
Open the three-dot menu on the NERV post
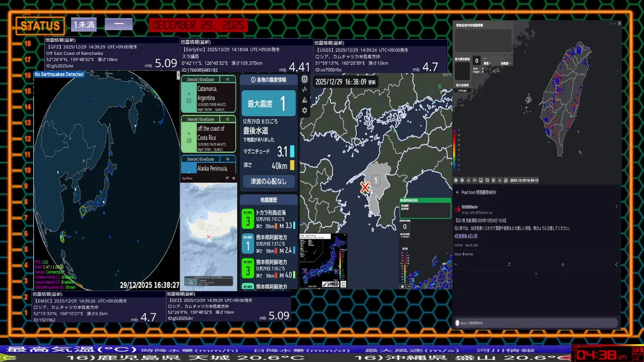point(616,207)
